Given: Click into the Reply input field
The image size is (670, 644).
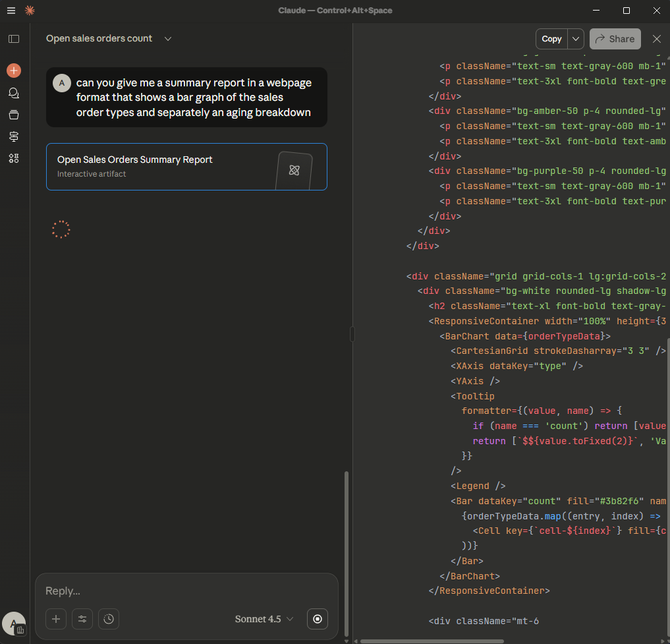Looking at the screenshot, I should coord(186,591).
